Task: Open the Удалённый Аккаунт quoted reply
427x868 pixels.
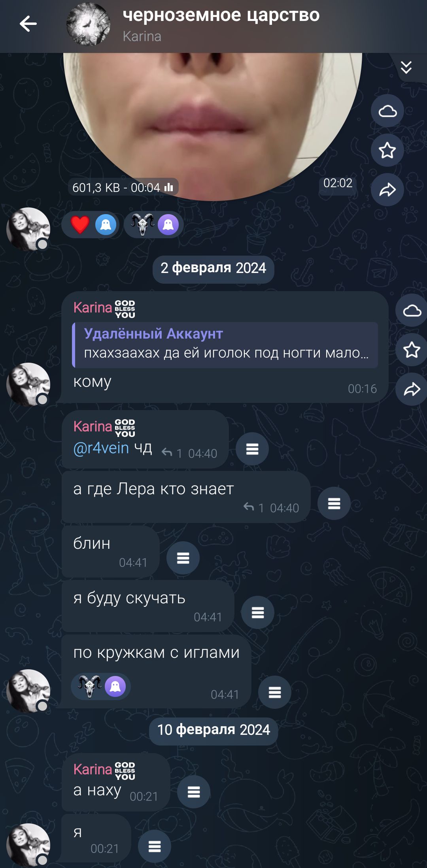Action: tap(225, 345)
